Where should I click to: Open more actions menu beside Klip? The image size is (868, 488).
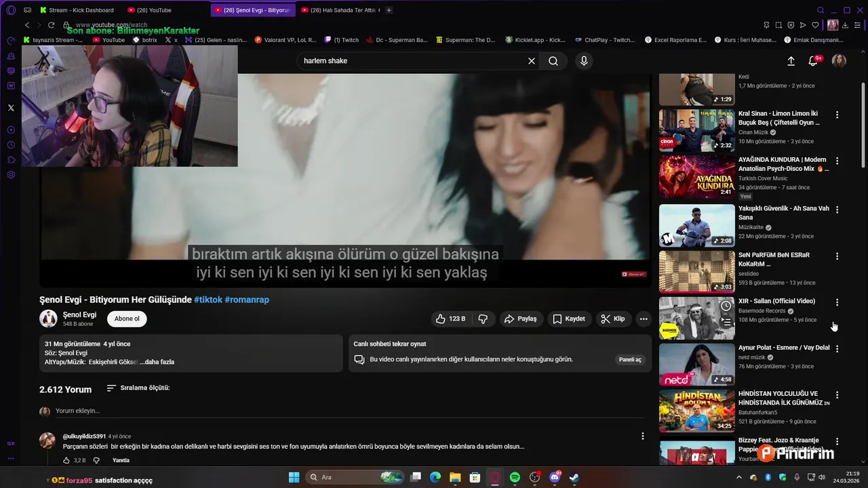tap(644, 319)
